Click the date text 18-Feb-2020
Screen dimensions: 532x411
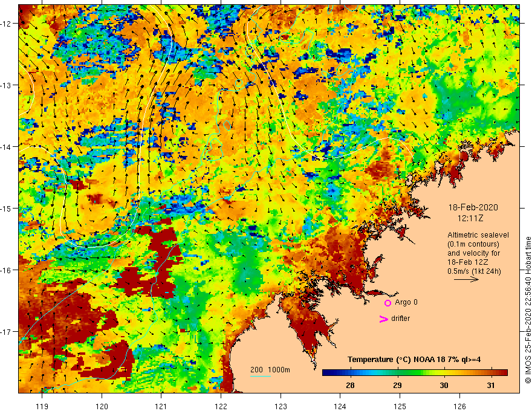(473, 207)
